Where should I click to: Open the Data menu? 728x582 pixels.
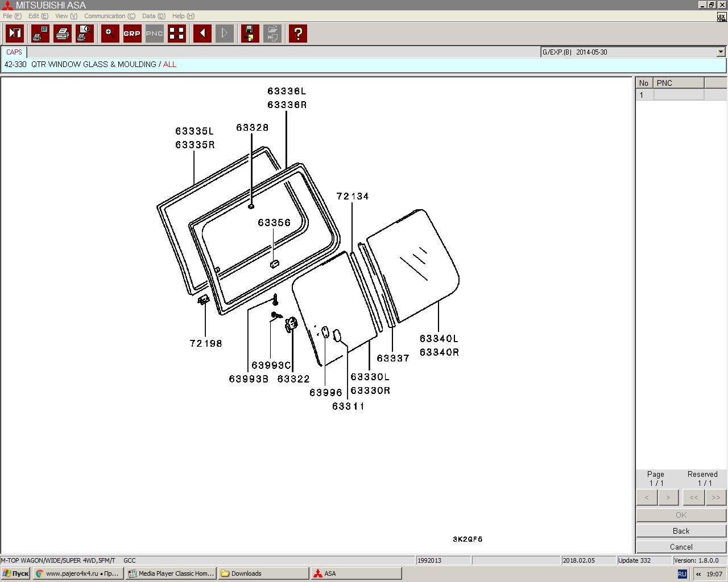pyautogui.click(x=153, y=16)
